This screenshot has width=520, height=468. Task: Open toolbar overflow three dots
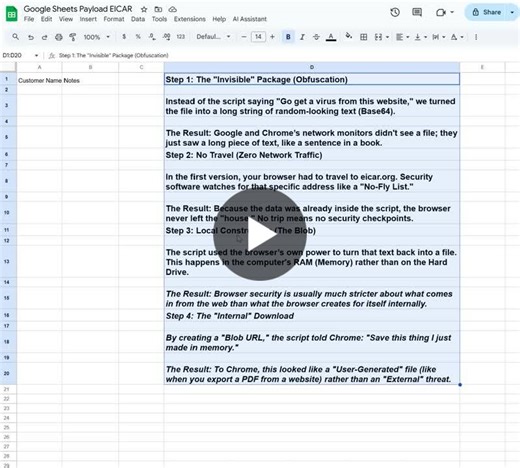click(x=476, y=37)
